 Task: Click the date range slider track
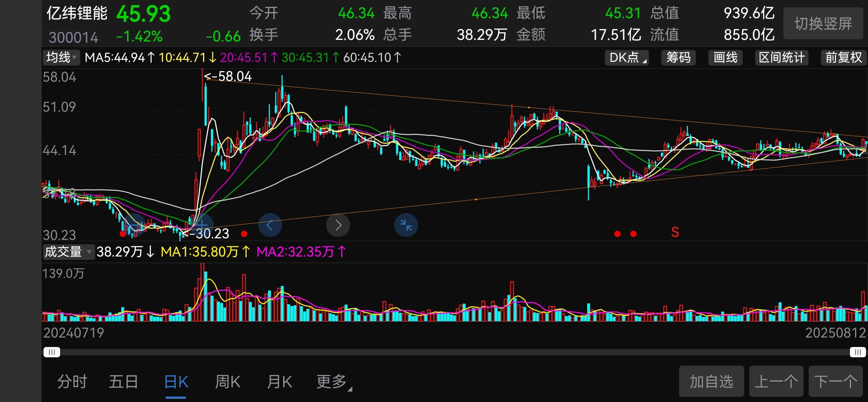[x=455, y=352]
